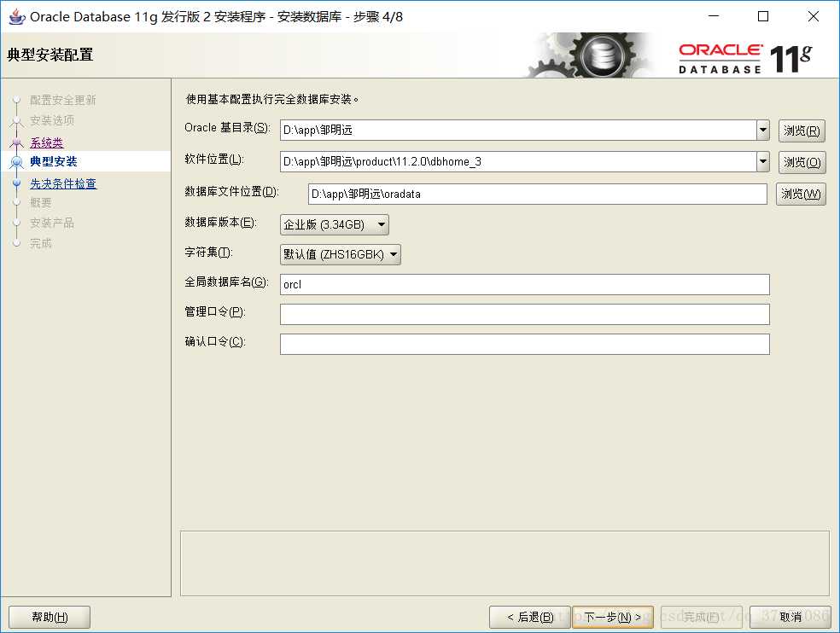Go to the 系统类 step link
This screenshot has width=840, height=633.
pyautogui.click(x=47, y=142)
